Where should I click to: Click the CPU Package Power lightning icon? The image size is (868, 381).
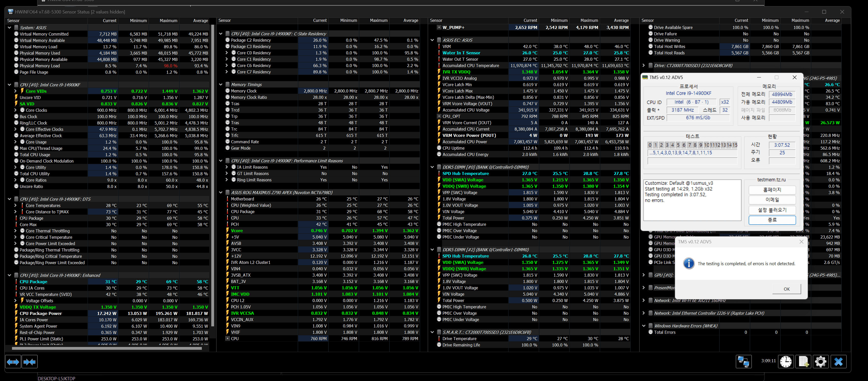pos(16,313)
